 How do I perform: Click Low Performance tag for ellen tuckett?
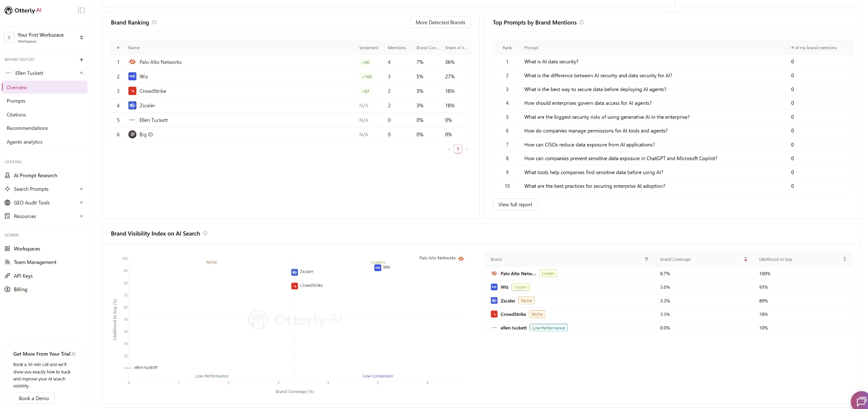(549, 328)
